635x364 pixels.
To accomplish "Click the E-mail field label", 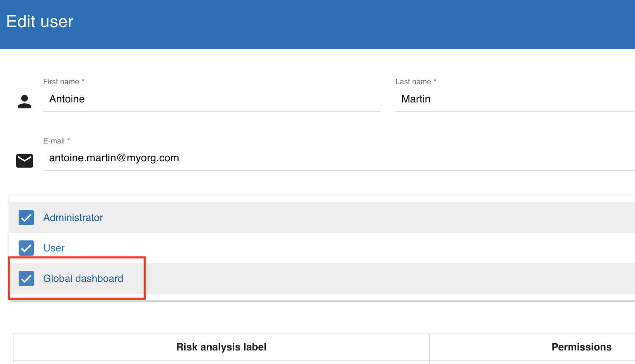I will tap(56, 141).
